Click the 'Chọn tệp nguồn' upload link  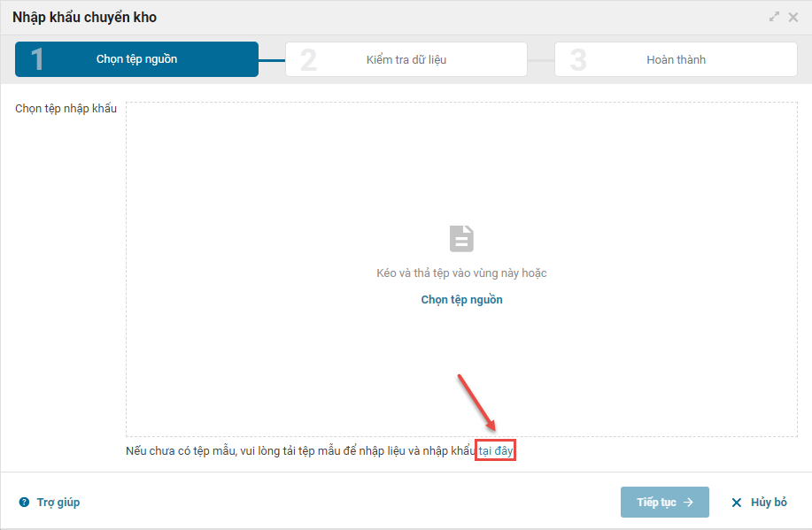click(x=461, y=300)
